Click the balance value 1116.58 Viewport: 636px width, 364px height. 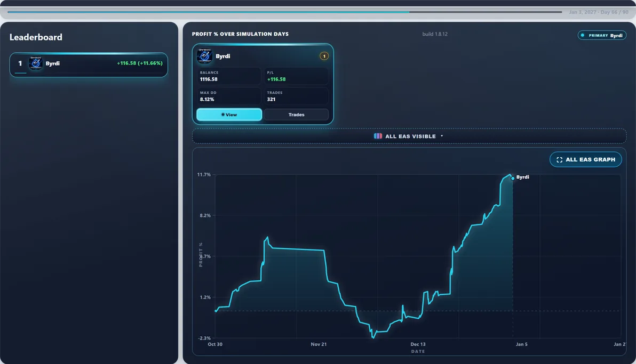point(209,79)
